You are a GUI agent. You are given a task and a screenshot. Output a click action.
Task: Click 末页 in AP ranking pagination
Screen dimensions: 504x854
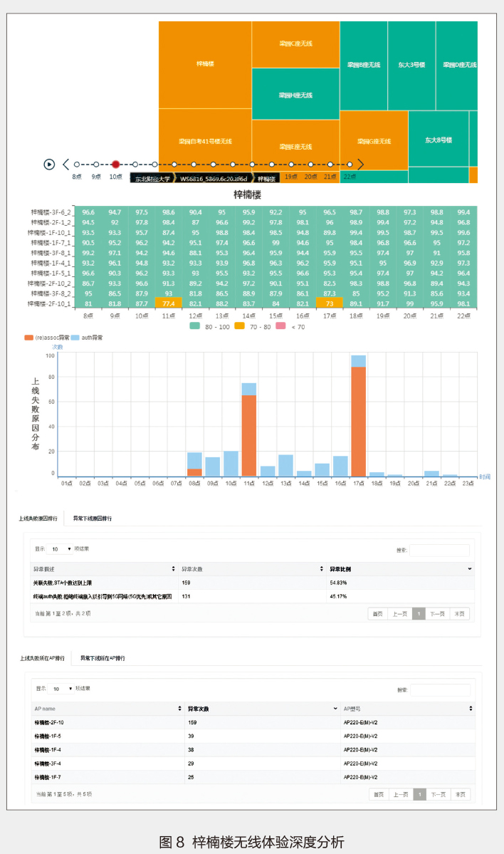[x=461, y=795]
